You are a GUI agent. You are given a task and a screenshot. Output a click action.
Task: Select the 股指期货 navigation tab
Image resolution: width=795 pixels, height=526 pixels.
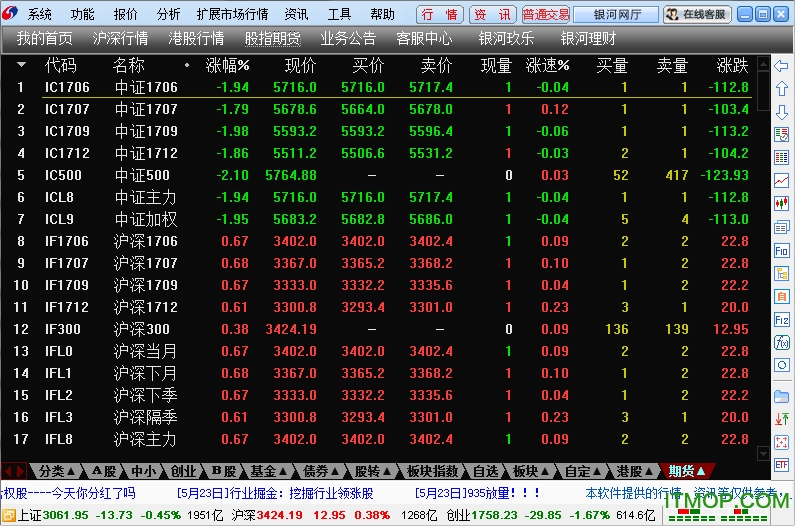click(272, 39)
